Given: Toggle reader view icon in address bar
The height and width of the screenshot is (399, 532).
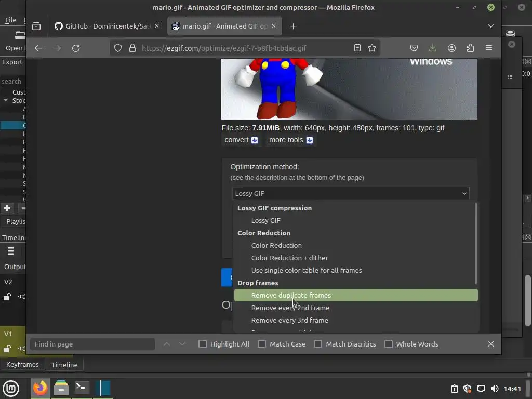Looking at the screenshot, I should click(357, 48).
